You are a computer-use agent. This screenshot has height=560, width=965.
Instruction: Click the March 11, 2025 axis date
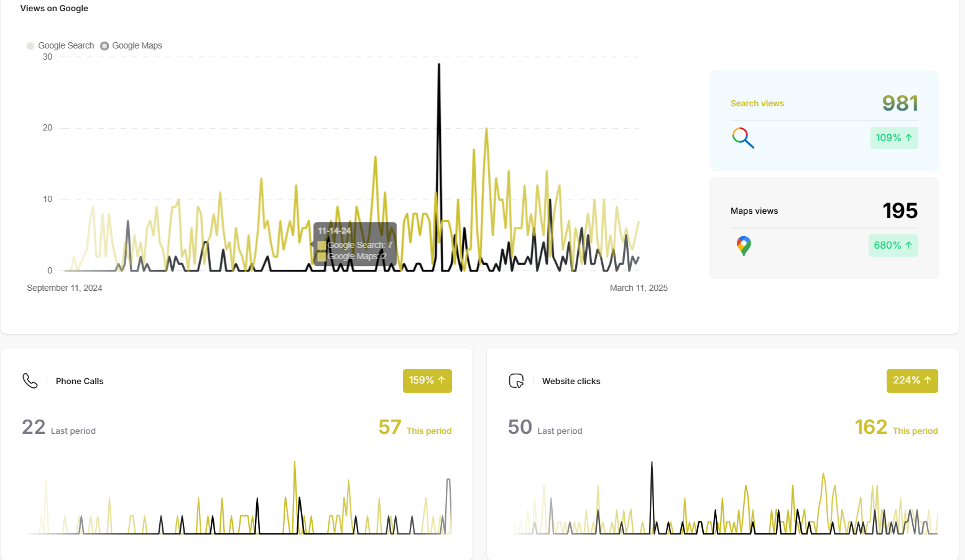coord(638,288)
